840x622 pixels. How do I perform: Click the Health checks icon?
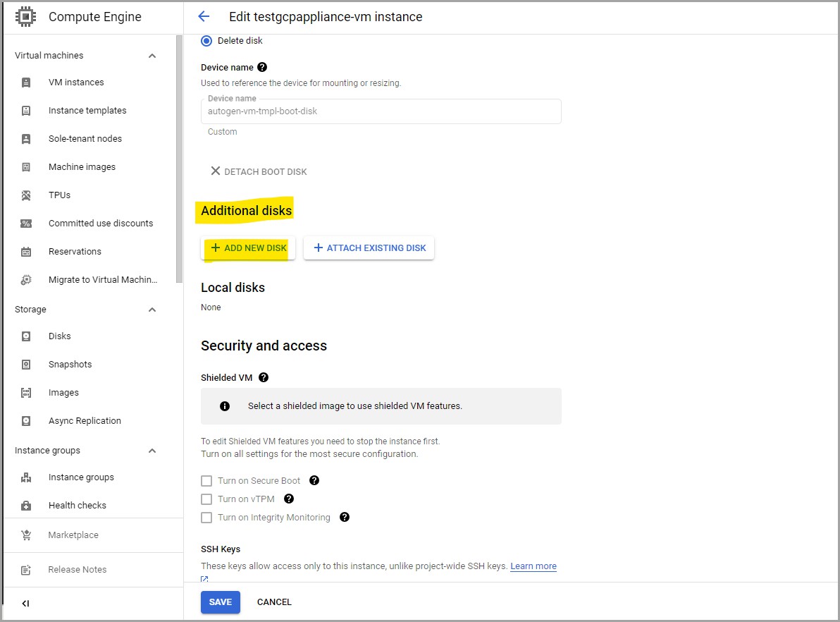click(25, 506)
